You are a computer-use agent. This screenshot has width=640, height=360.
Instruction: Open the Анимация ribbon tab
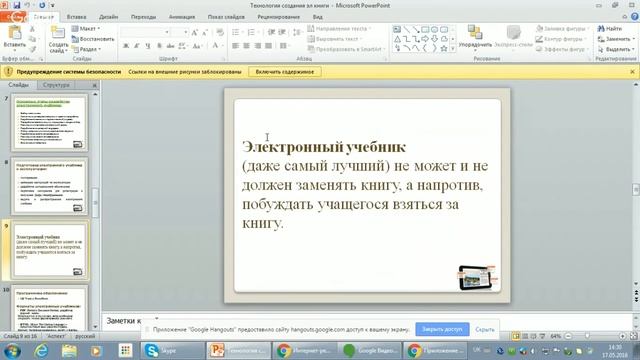point(182,17)
